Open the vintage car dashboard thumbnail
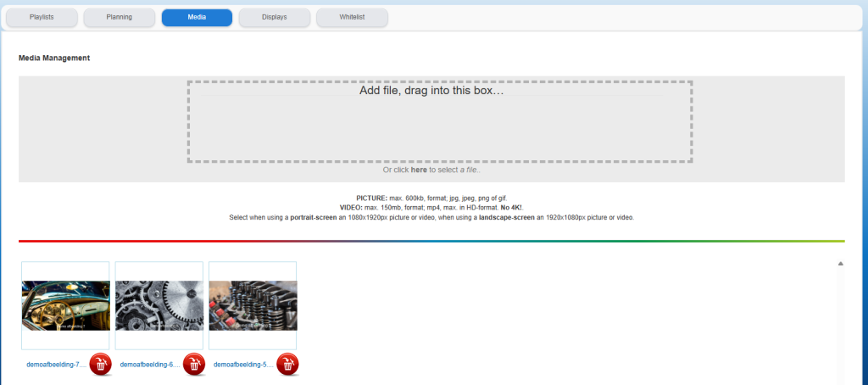 point(65,305)
